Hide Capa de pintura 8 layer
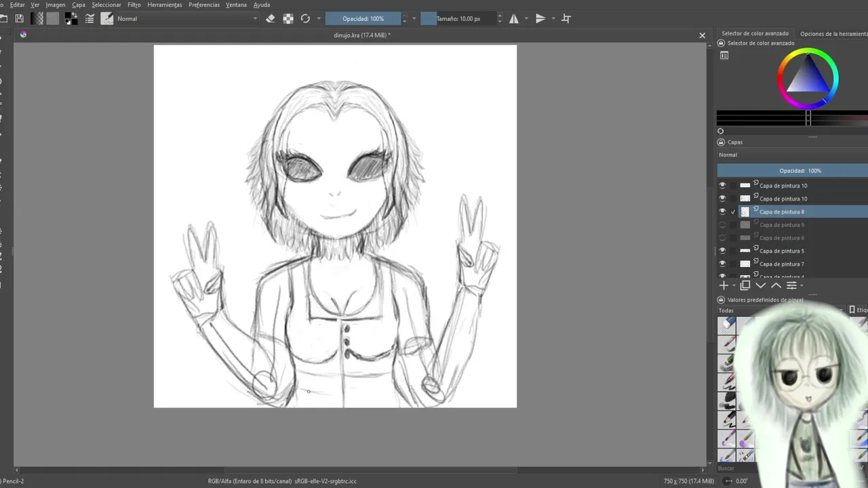This screenshot has height=488, width=868. point(722,211)
